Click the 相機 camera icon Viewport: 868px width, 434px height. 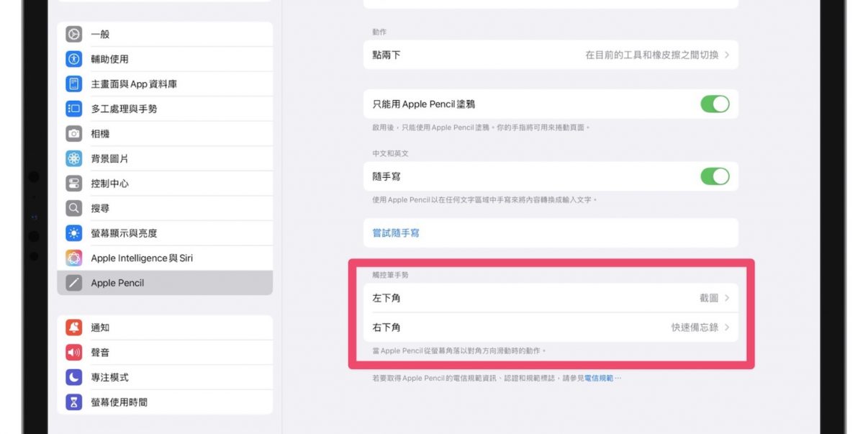coord(74,134)
